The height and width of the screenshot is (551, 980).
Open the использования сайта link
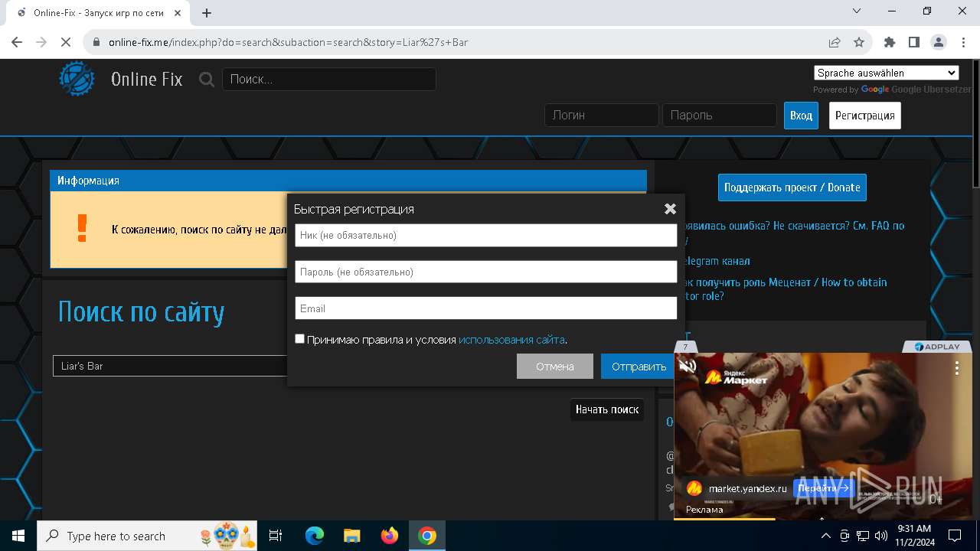pyautogui.click(x=511, y=340)
